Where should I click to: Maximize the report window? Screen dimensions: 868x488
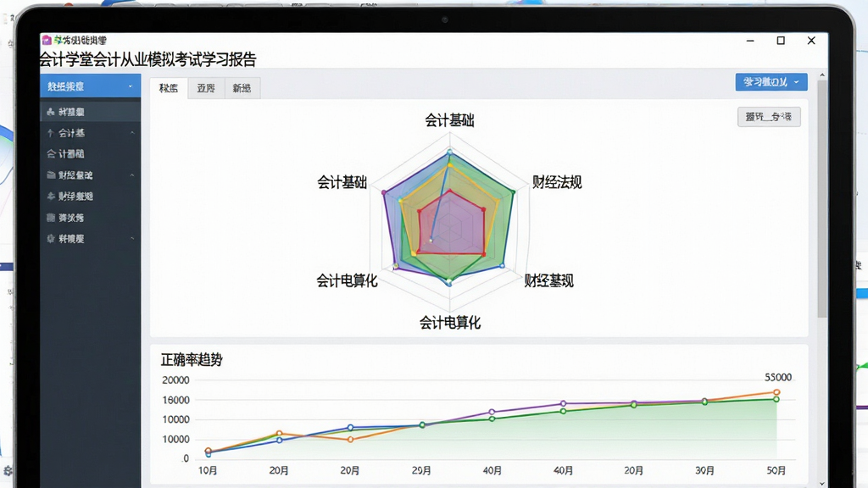[x=781, y=41]
